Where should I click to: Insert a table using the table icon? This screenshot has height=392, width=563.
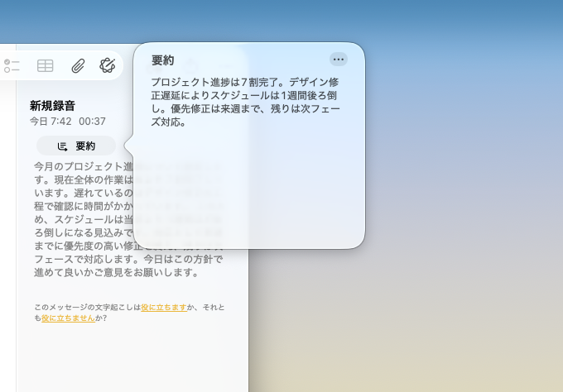46,66
